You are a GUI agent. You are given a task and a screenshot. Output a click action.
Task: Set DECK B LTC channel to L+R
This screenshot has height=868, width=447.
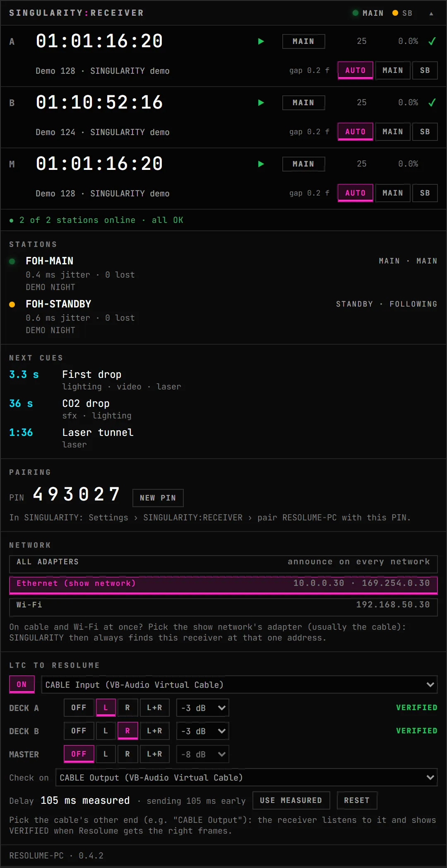point(155,731)
